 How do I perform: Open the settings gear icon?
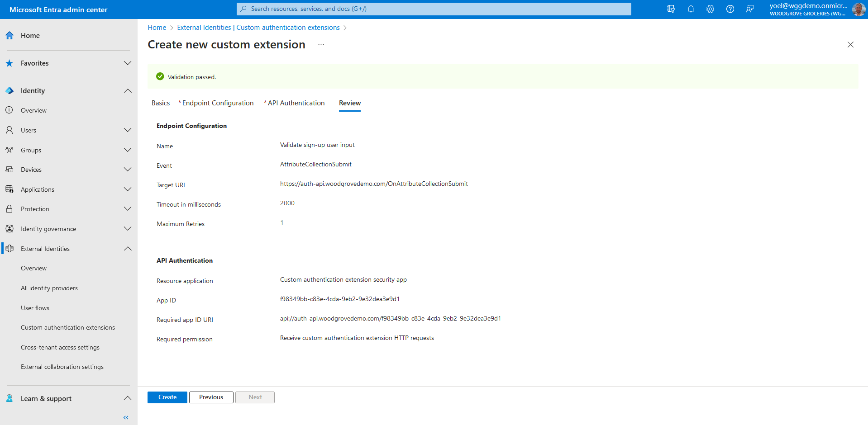710,9
